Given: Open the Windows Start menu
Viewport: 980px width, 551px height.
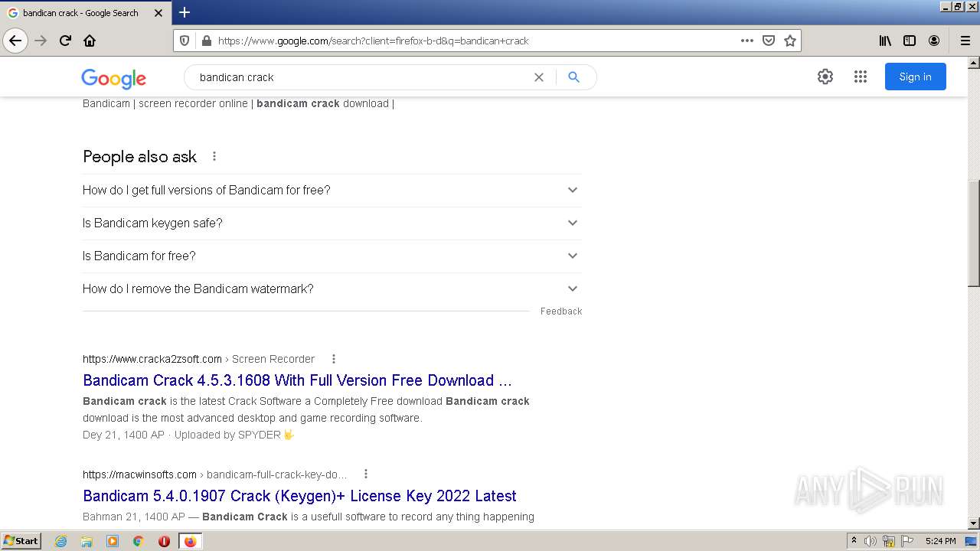Looking at the screenshot, I should click(21, 541).
